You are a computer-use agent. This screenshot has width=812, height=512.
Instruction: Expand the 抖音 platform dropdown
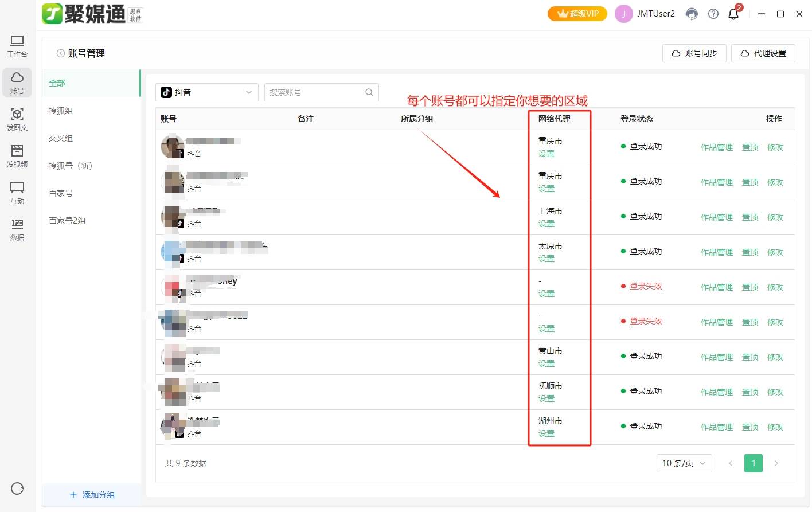click(x=207, y=92)
